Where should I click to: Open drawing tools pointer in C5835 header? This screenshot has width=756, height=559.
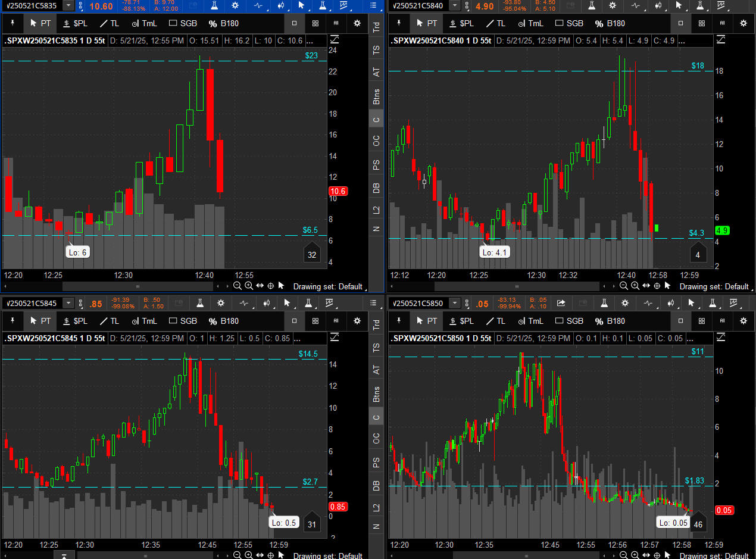coord(301,5)
